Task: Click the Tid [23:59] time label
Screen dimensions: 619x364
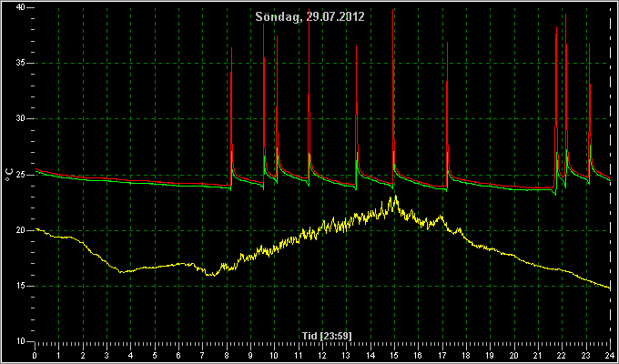Action: pyautogui.click(x=327, y=336)
